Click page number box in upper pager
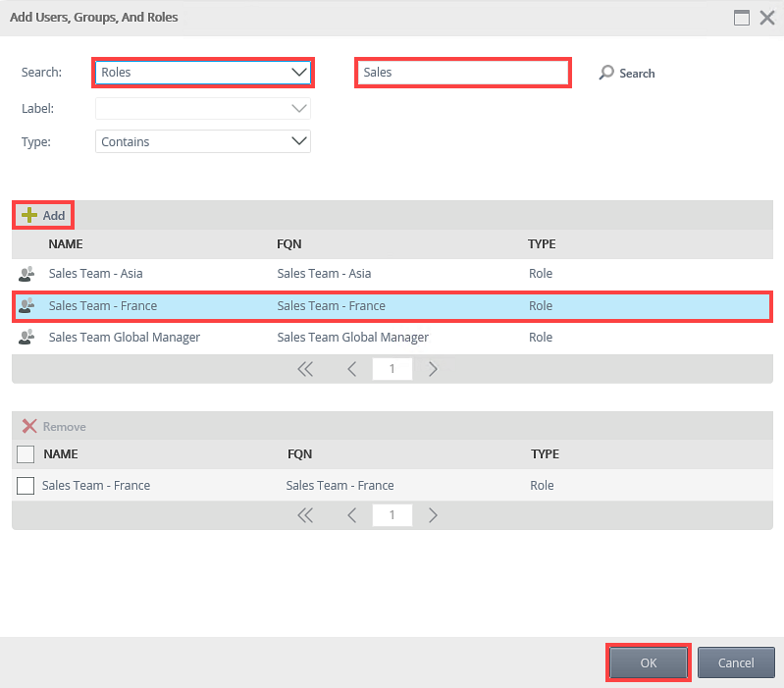This screenshot has width=784, height=688. (x=392, y=369)
